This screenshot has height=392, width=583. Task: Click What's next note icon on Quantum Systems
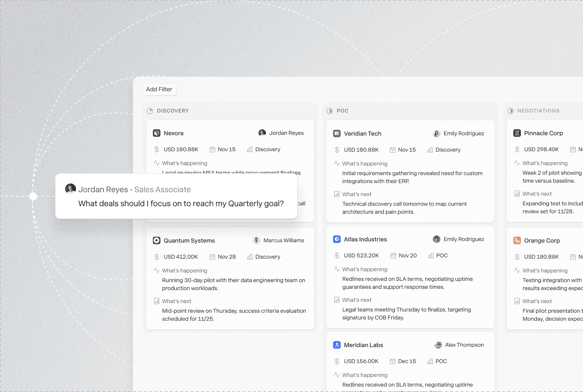(156, 301)
